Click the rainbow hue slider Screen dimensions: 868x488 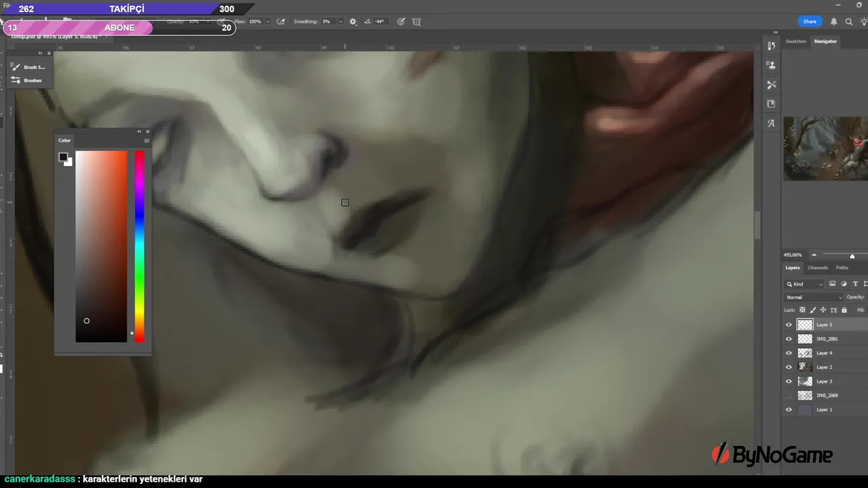[x=139, y=246]
